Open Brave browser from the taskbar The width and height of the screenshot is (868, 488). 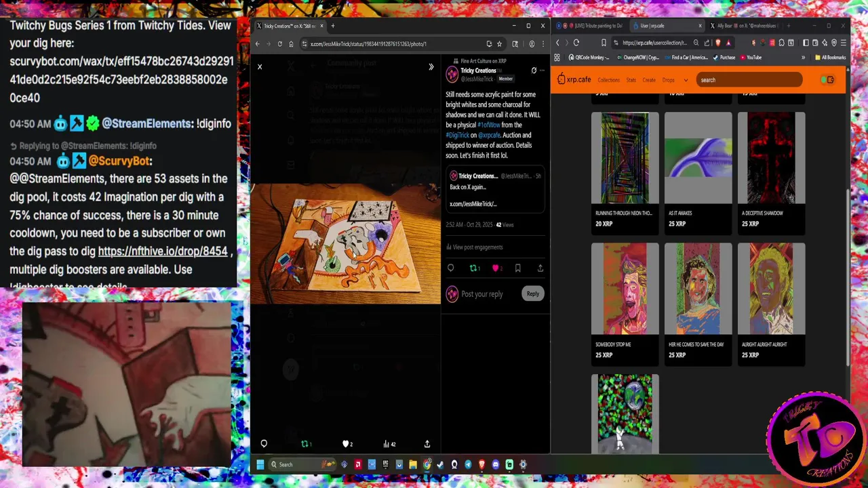point(482,464)
